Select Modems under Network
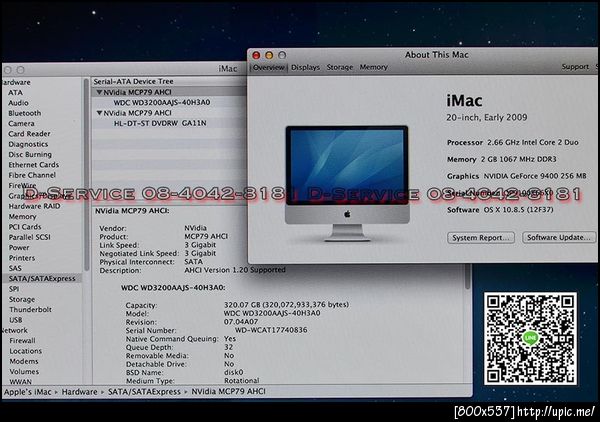600x422 pixels. pyautogui.click(x=24, y=361)
